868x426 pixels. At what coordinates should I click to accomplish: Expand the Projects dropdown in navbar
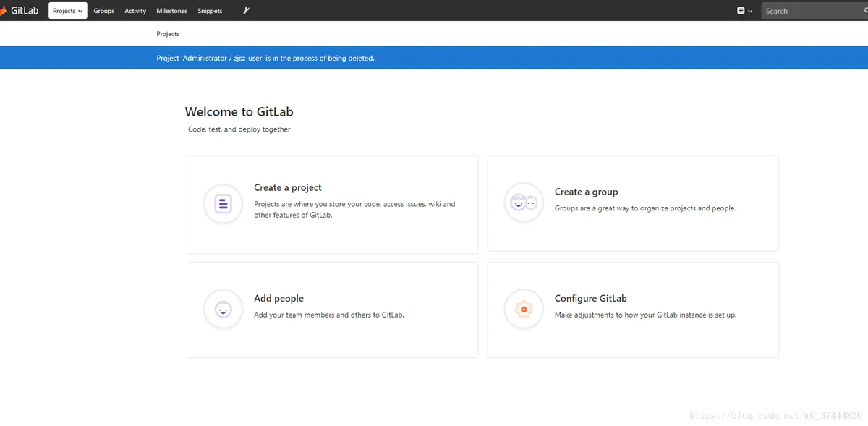point(68,11)
